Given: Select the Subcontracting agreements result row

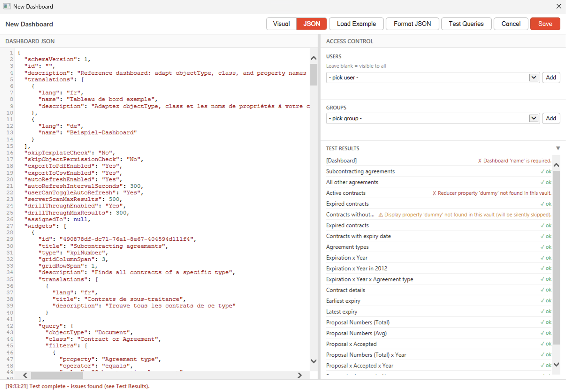Looking at the screenshot, I should click(439, 171).
